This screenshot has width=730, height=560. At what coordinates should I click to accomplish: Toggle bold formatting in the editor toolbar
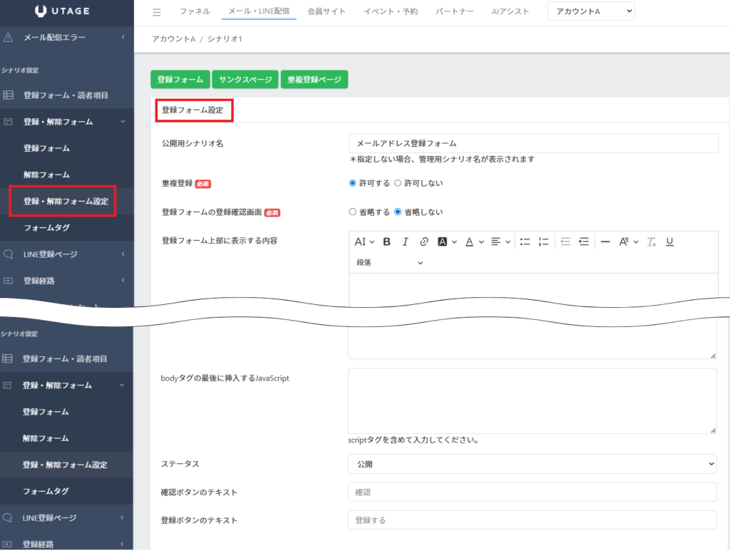[x=386, y=242]
